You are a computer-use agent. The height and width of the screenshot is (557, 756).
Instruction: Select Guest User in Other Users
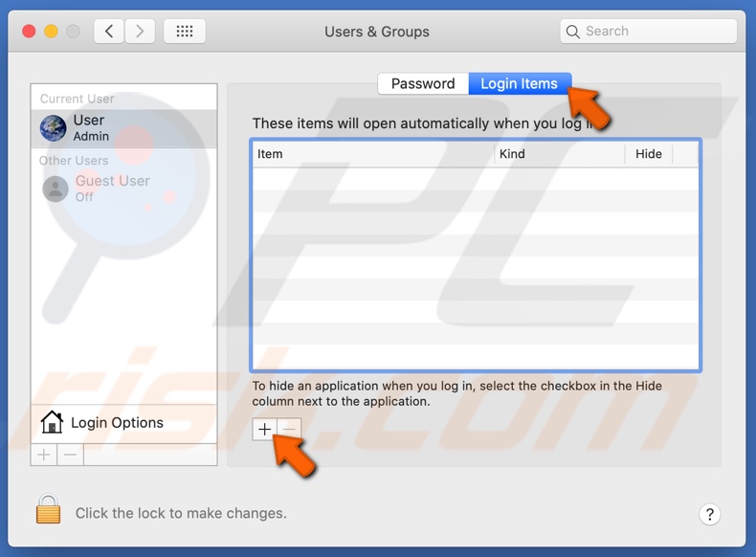click(x=123, y=189)
